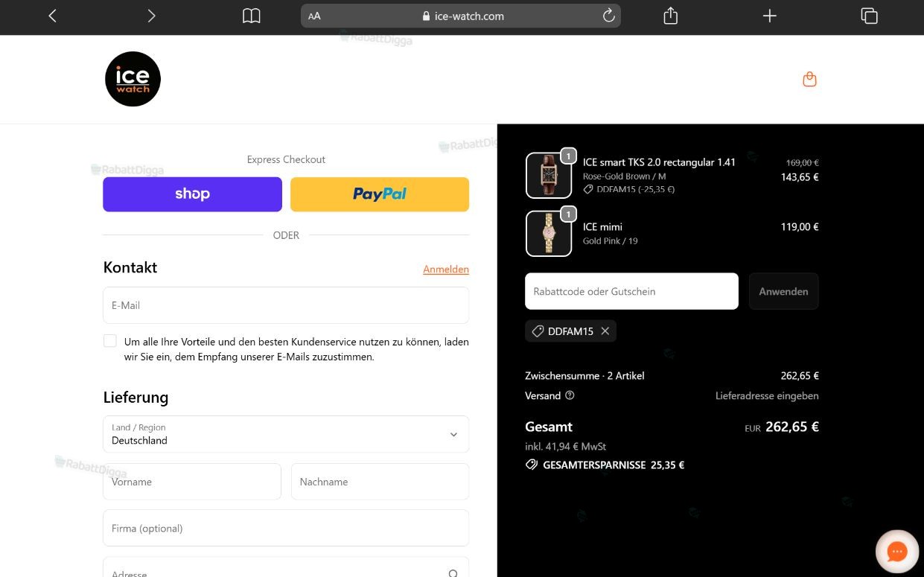Click the ICE mimi price 119,00 €

pos(800,226)
